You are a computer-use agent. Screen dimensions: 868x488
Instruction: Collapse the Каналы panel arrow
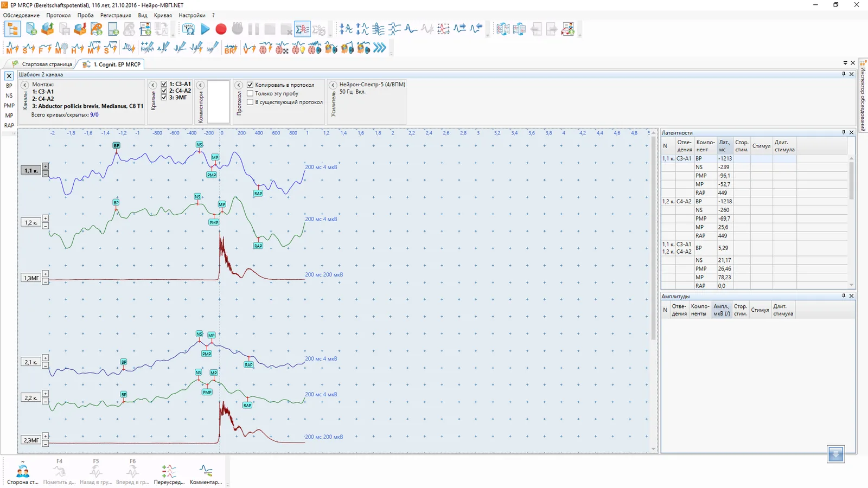[x=24, y=85]
